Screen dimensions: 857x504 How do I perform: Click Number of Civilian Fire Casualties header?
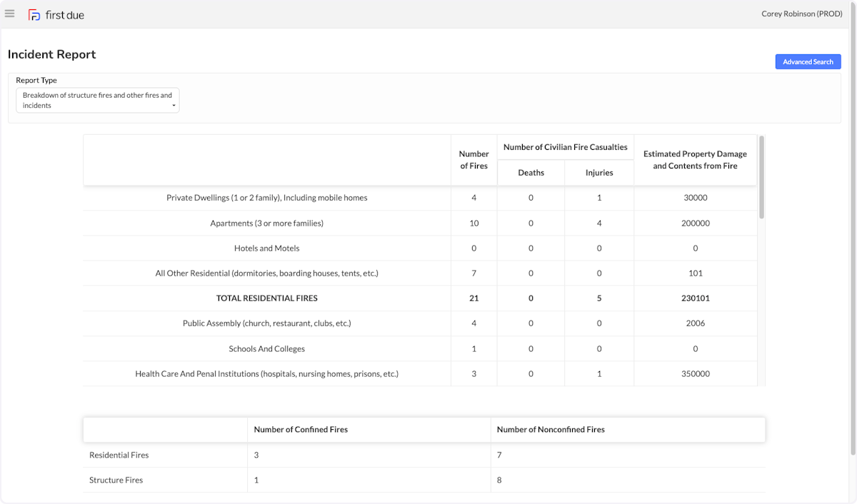pyautogui.click(x=565, y=147)
